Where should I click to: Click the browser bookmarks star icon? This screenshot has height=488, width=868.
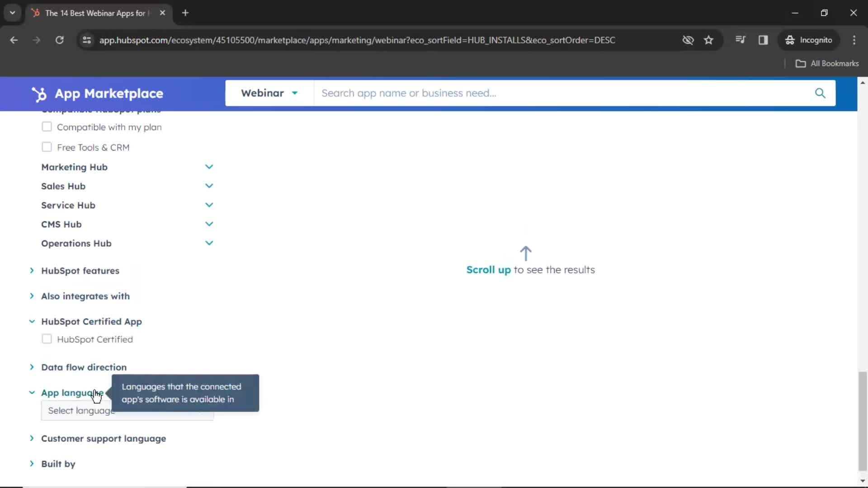click(709, 40)
